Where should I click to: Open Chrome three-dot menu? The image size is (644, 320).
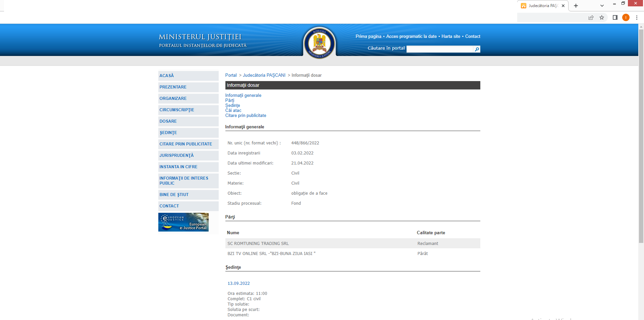point(637,17)
